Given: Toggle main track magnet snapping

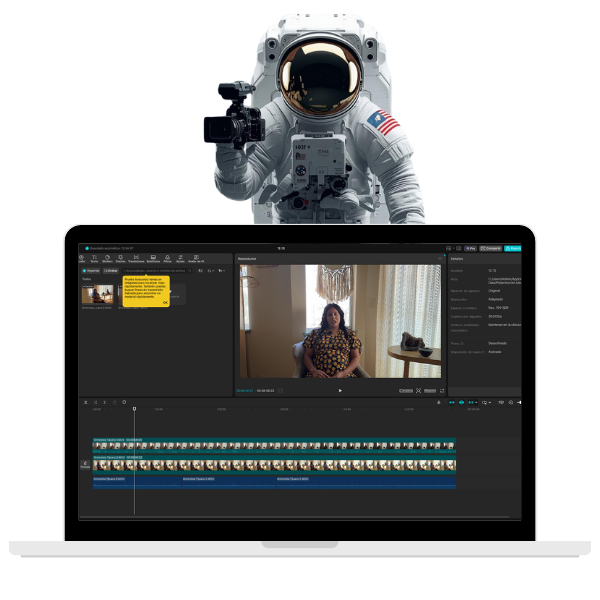Looking at the screenshot, I should pos(452,402).
